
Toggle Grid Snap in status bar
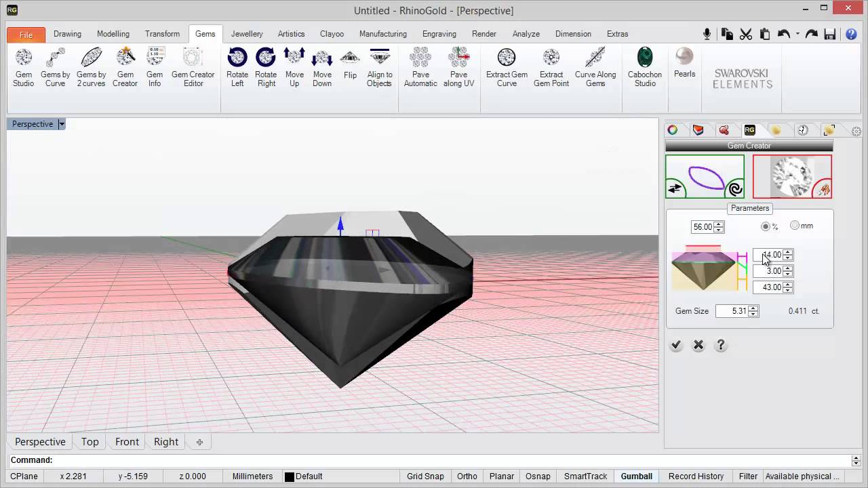[x=425, y=476]
